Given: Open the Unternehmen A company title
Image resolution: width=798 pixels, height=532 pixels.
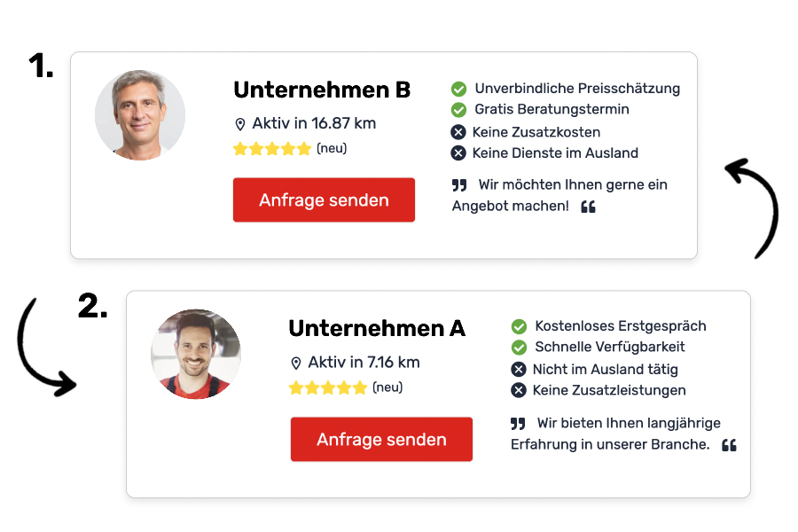Looking at the screenshot, I should click(377, 329).
